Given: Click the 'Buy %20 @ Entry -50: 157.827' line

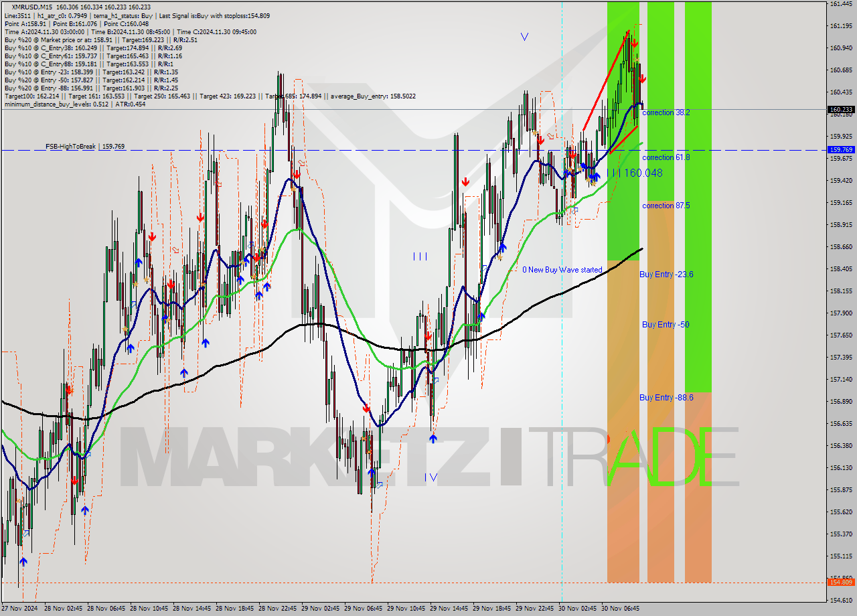Looking at the screenshot, I should click(91, 80).
